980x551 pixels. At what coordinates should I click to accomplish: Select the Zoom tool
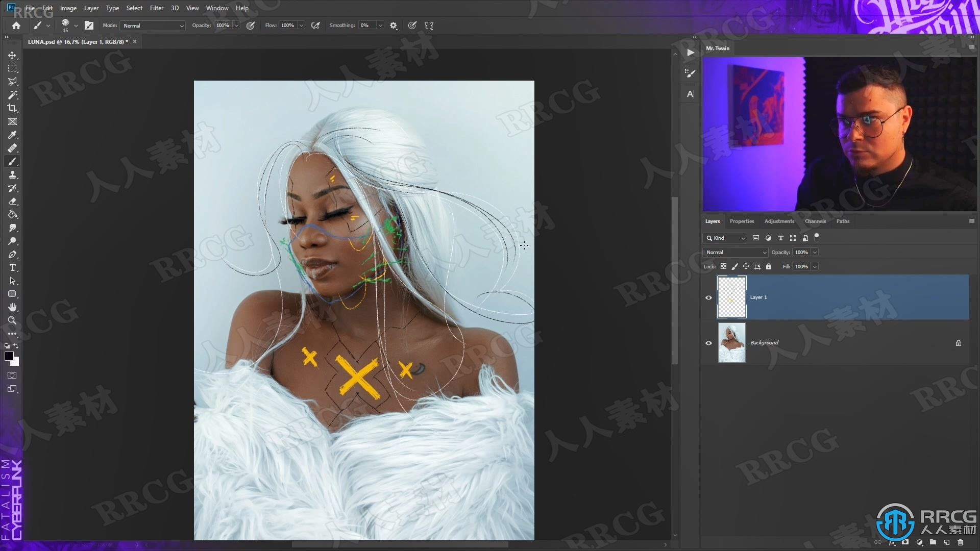(x=12, y=320)
